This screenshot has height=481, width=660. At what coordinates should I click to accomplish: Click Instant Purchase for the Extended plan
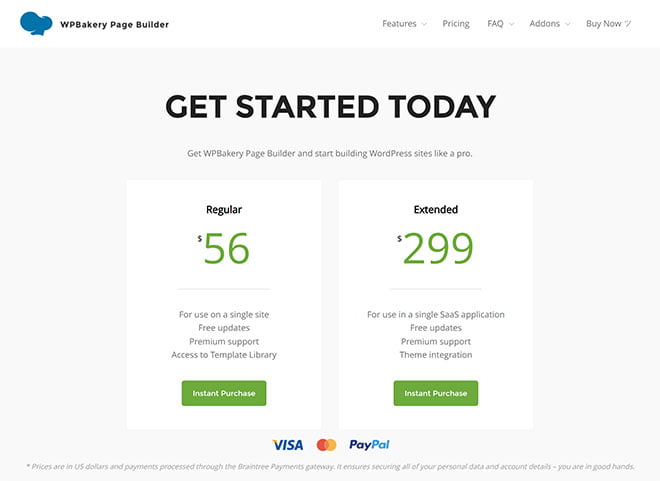[x=436, y=393]
